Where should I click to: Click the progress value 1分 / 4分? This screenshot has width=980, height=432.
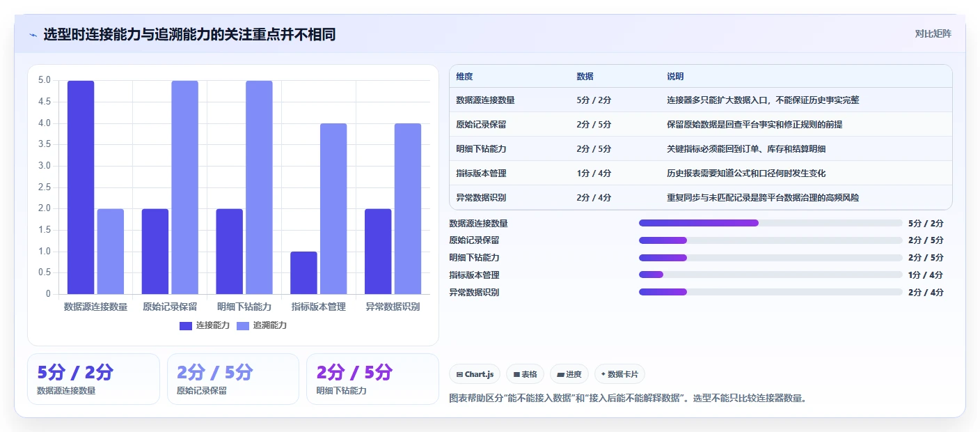click(x=926, y=275)
